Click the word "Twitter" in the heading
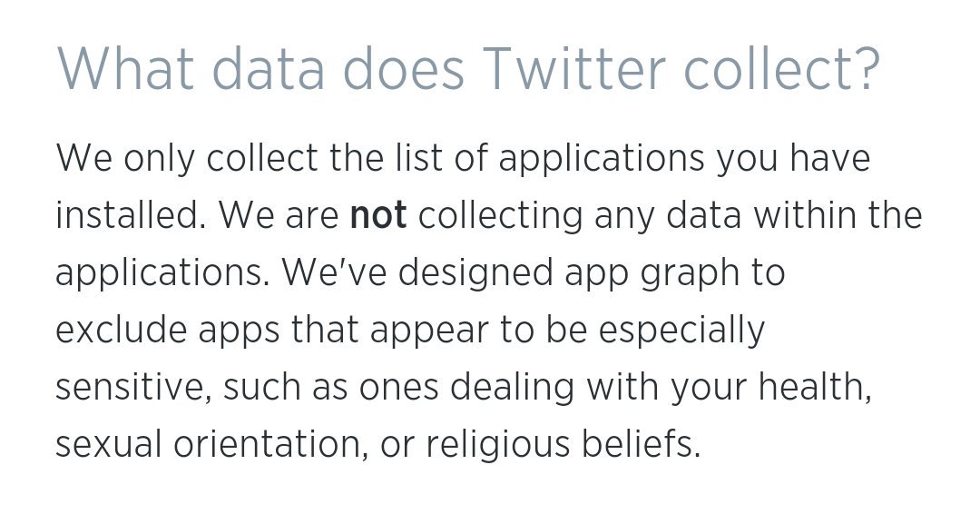This screenshot has height=514, width=980. coord(574,68)
